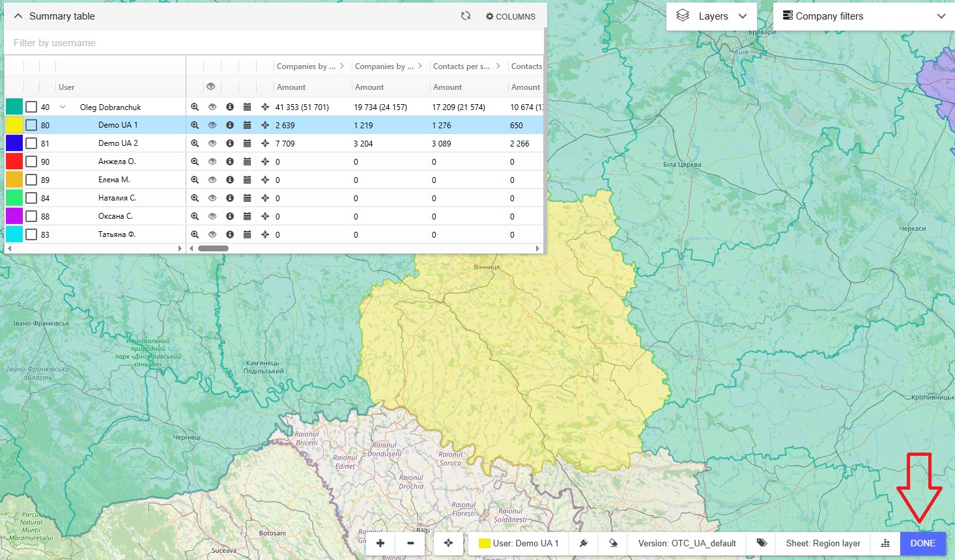
Task: Click the purple color swatch for Оксана С.
Action: point(14,216)
